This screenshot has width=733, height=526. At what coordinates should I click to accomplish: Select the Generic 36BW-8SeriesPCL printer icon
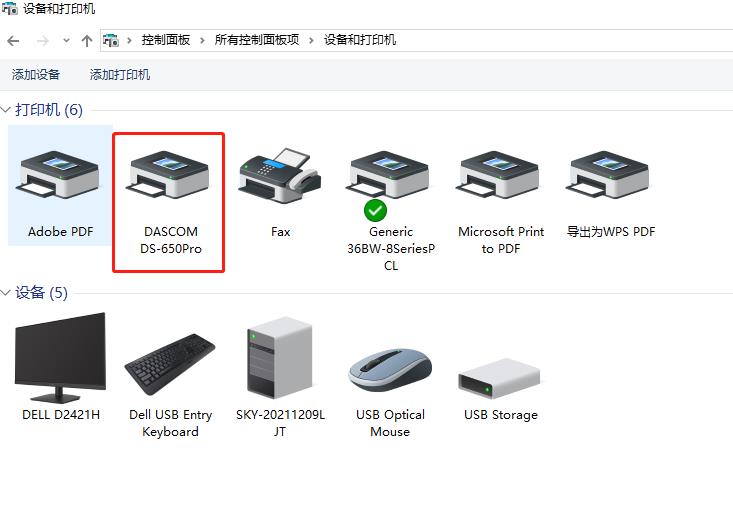tap(388, 174)
